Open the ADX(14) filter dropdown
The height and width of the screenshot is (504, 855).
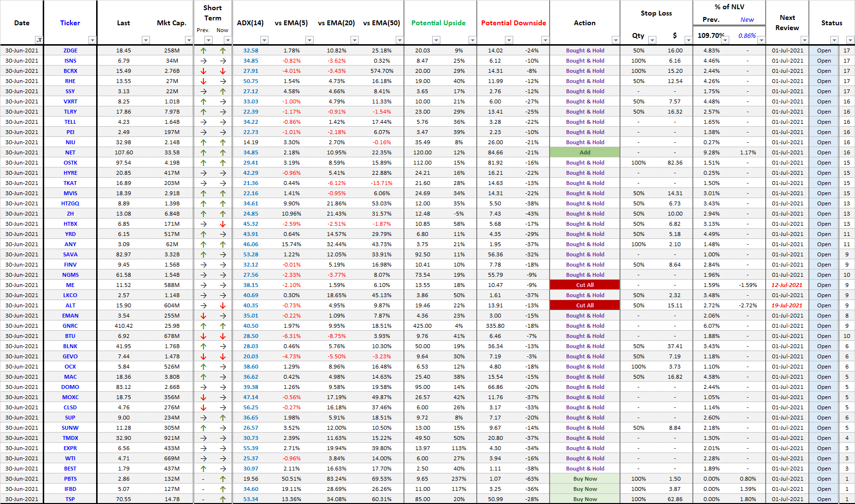(x=264, y=40)
